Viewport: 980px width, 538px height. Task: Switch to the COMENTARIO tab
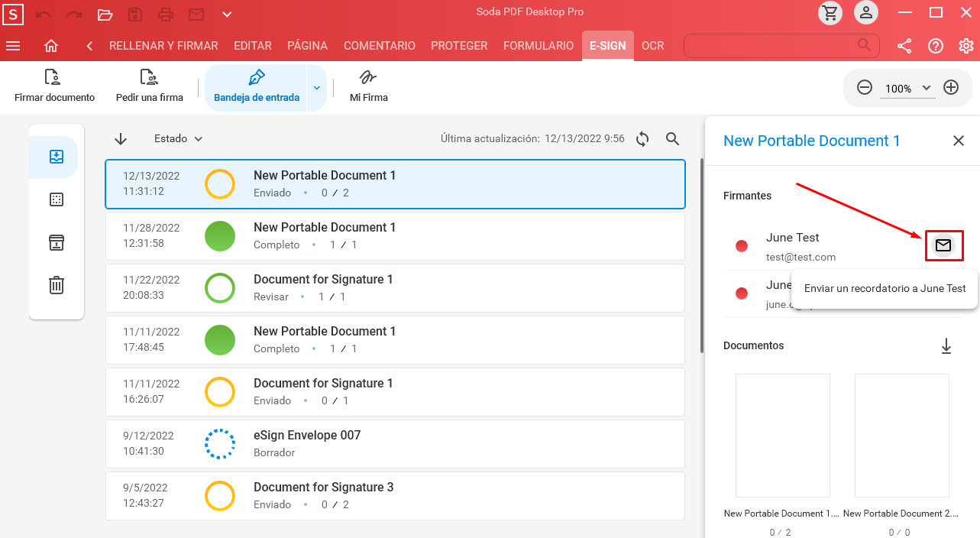pos(380,46)
